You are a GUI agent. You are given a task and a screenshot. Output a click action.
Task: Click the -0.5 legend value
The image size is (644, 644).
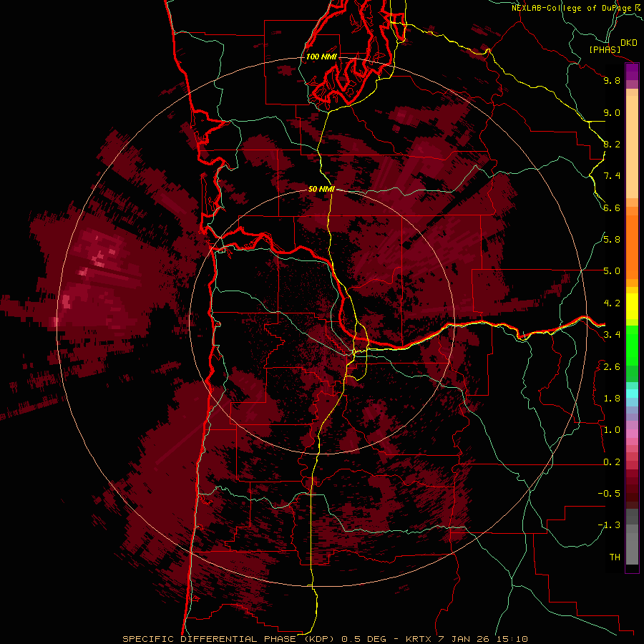(609, 494)
